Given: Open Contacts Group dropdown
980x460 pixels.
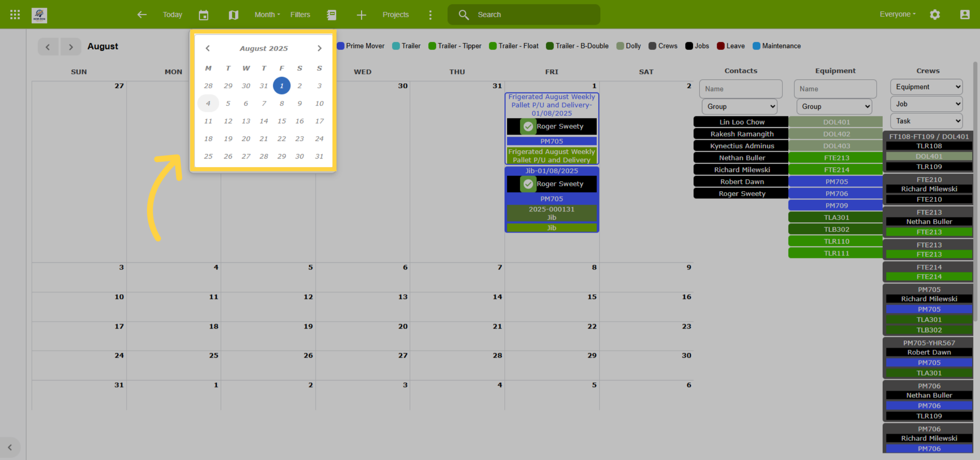Looking at the screenshot, I should coord(739,107).
